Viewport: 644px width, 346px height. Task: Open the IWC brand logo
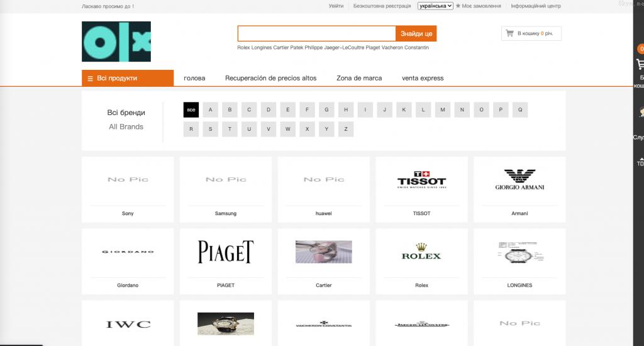[x=128, y=324]
